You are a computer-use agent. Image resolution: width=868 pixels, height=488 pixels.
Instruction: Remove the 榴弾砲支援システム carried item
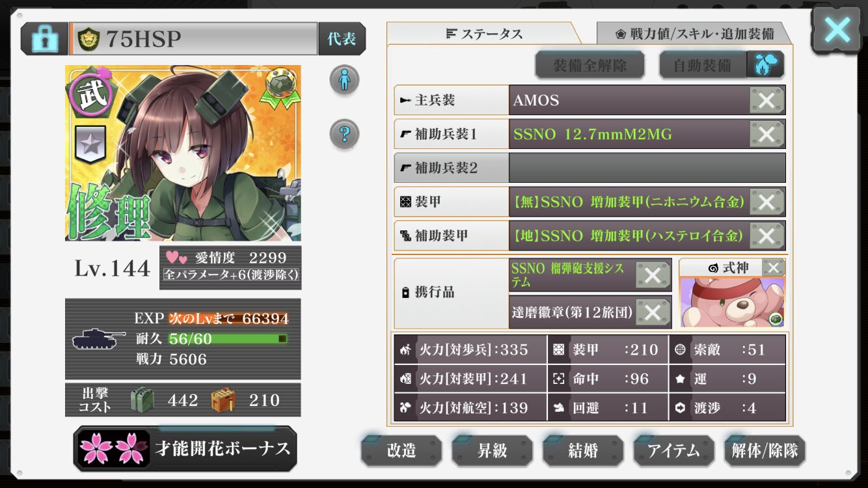[x=653, y=275]
